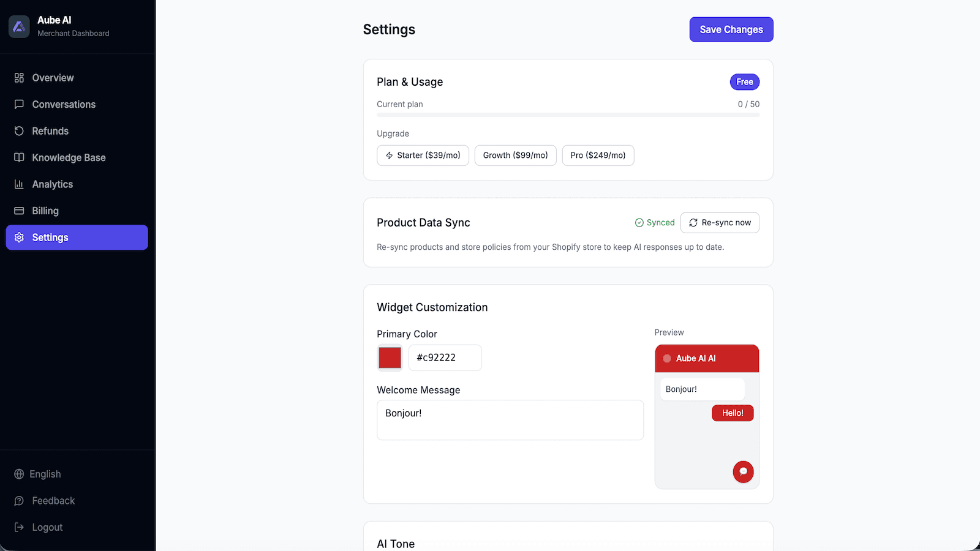The height and width of the screenshot is (551, 980).
Task: Click the Aube AI logo icon
Action: (19, 26)
